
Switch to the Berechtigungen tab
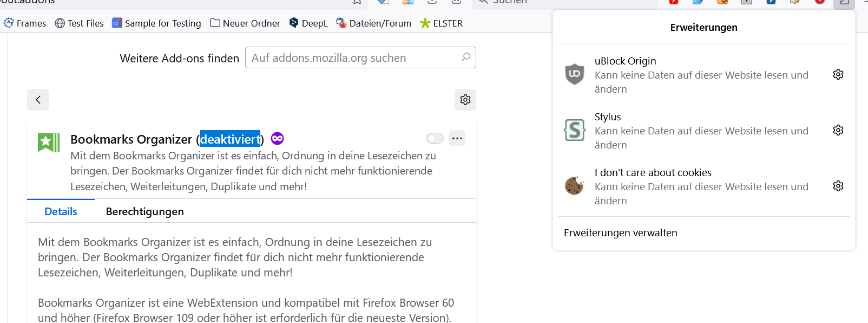[x=145, y=211]
